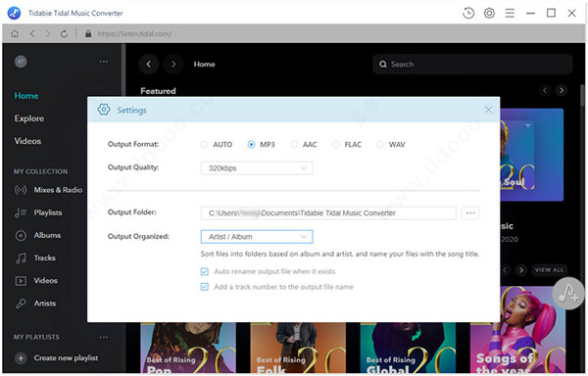The image size is (588, 376).
Task: Browse output folder with dots button
Action: click(x=470, y=213)
